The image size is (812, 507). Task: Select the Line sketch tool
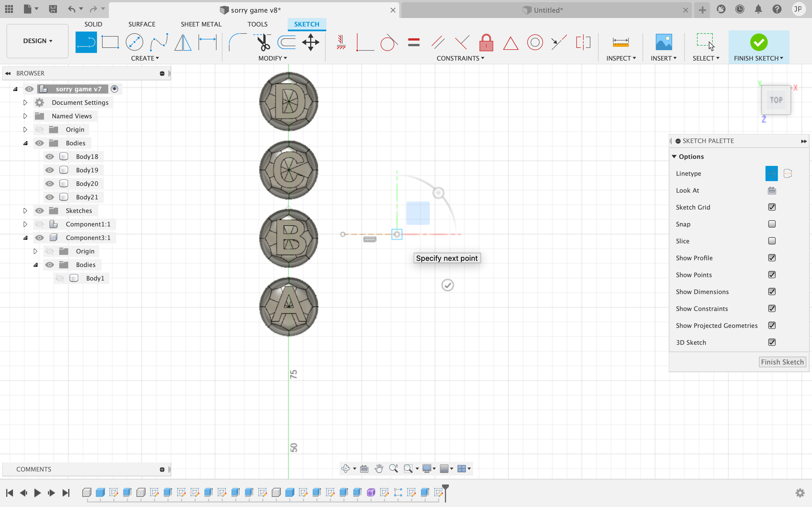click(x=86, y=42)
